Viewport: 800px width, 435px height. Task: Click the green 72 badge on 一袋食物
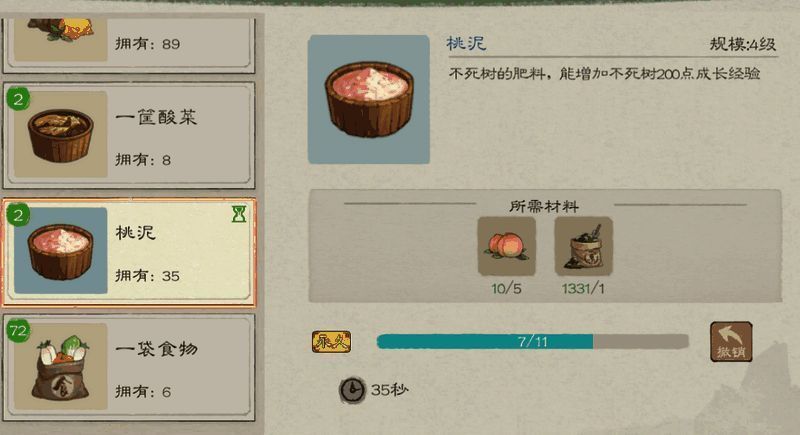pyautogui.click(x=18, y=331)
